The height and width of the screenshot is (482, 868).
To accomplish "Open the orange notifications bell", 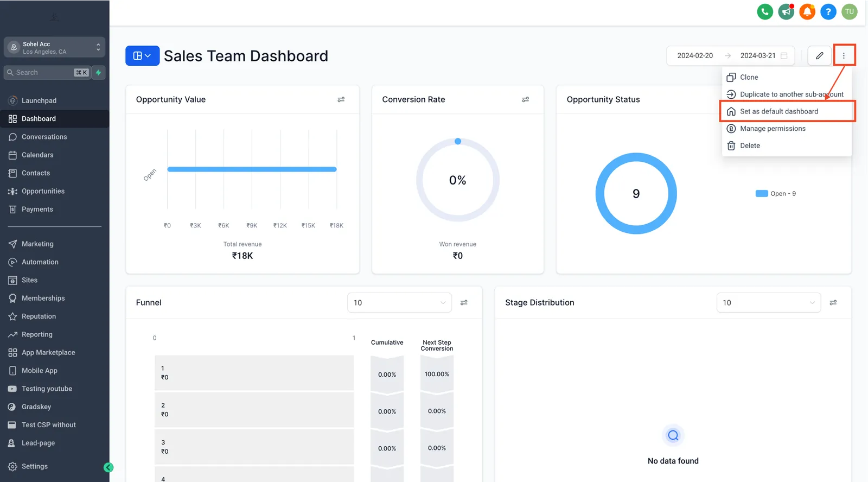I will coord(807,11).
